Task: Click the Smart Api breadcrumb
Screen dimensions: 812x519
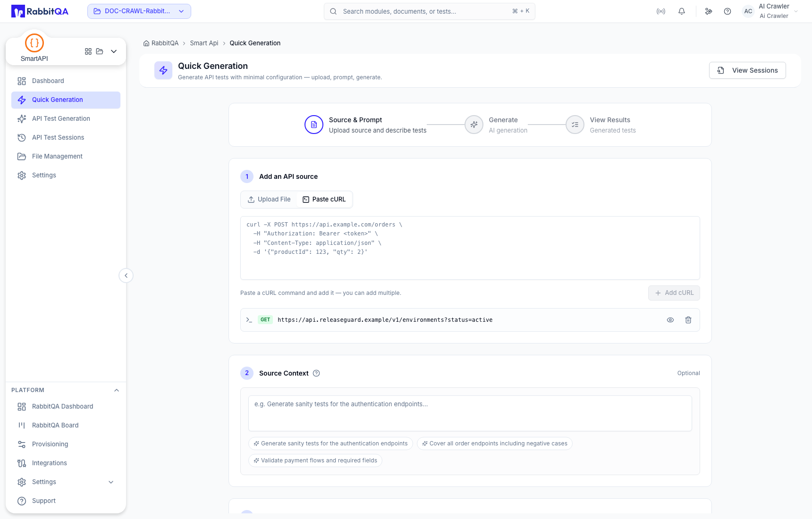Action: pyautogui.click(x=204, y=43)
